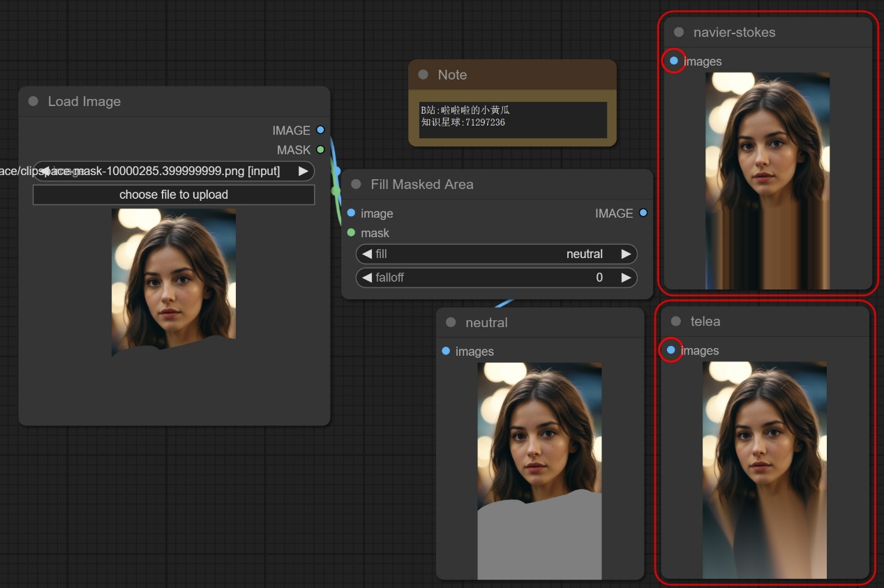Click the telea images input port
The height and width of the screenshot is (588, 884).
[x=671, y=350]
